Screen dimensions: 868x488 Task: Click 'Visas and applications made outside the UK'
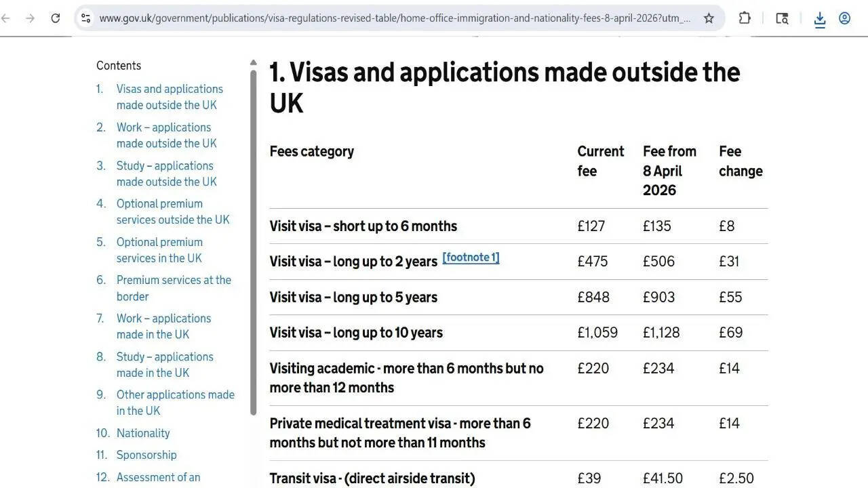(170, 96)
